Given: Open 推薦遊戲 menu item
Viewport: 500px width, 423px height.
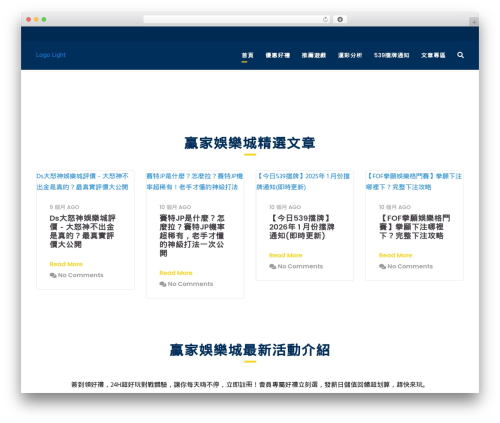Looking at the screenshot, I should (x=314, y=55).
